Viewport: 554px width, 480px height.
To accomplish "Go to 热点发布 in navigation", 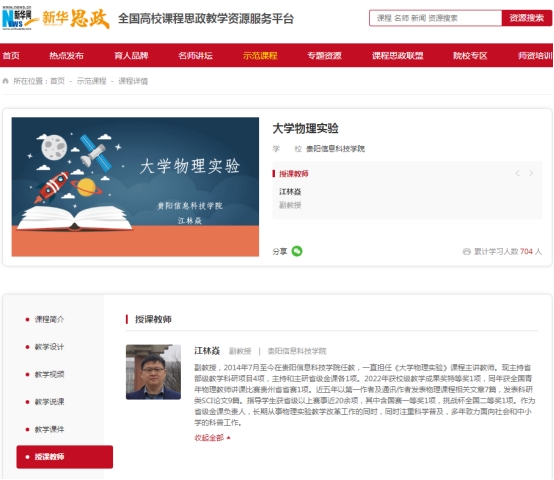I will 66,55.
